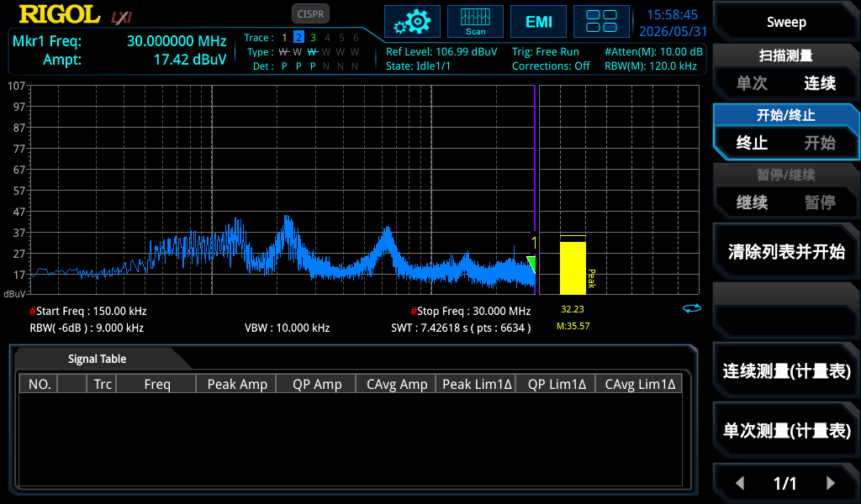The width and height of the screenshot is (861, 504).
Task: Click the Trc column header
Action: pos(103,384)
